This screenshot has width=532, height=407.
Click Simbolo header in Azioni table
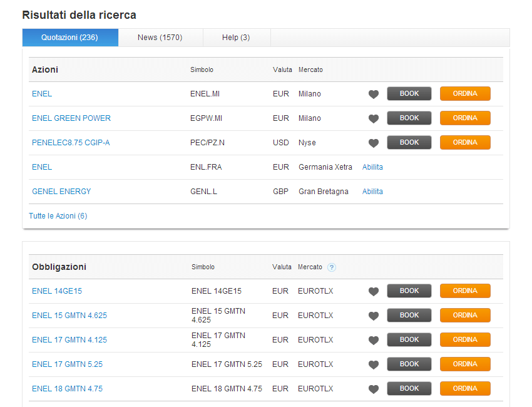pos(202,70)
